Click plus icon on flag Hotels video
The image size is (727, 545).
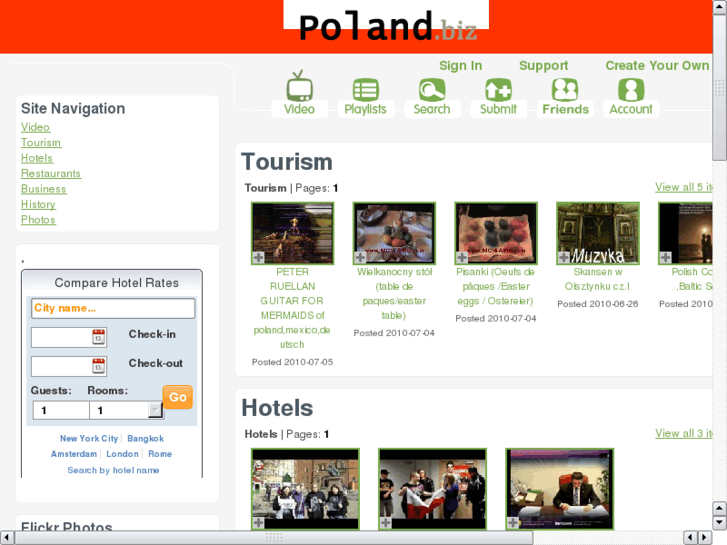click(x=385, y=523)
